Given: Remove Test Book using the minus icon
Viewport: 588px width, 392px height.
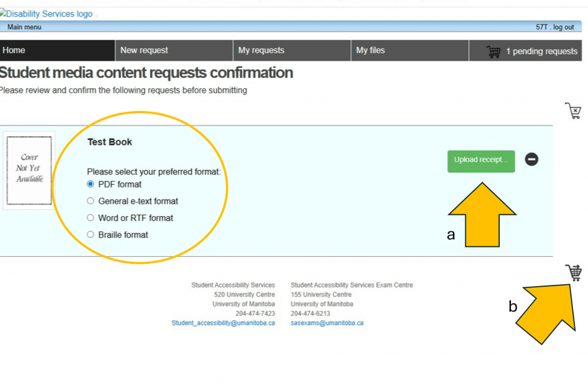Looking at the screenshot, I should coord(532,159).
